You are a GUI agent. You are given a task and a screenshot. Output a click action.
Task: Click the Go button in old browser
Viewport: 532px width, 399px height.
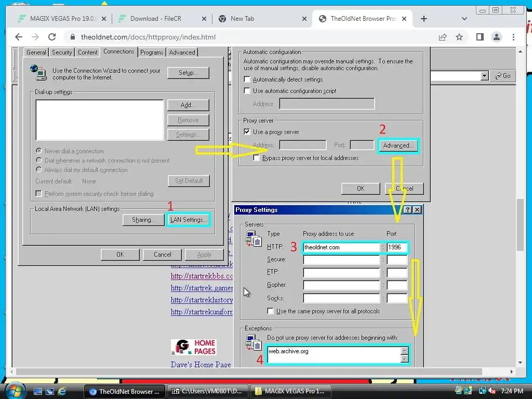(x=503, y=76)
